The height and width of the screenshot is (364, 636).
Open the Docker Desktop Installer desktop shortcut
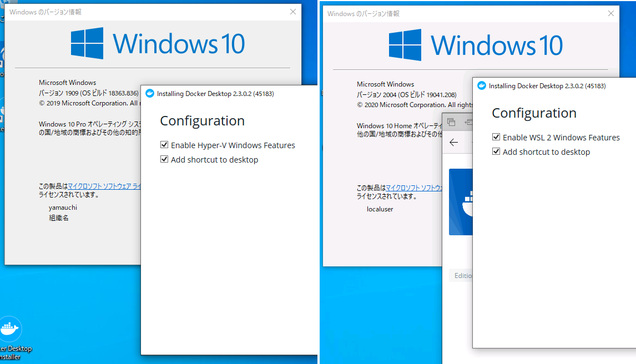(11, 328)
